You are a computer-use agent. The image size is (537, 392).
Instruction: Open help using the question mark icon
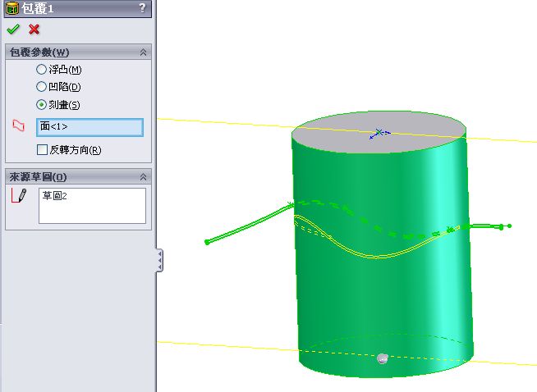(143, 7)
